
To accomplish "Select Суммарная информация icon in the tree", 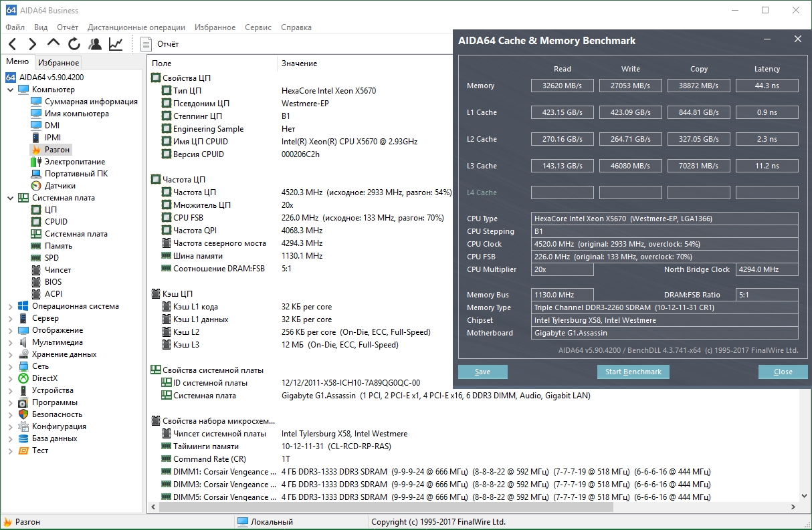I will coord(36,102).
